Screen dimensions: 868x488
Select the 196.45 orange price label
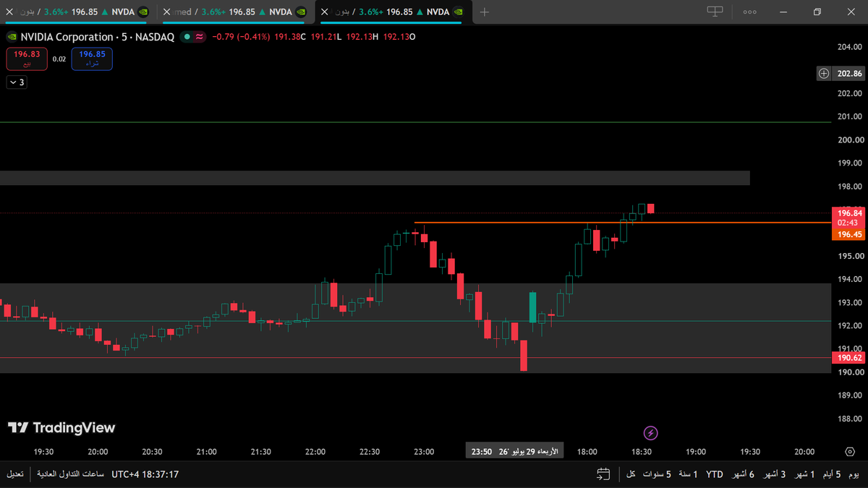coord(849,234)
